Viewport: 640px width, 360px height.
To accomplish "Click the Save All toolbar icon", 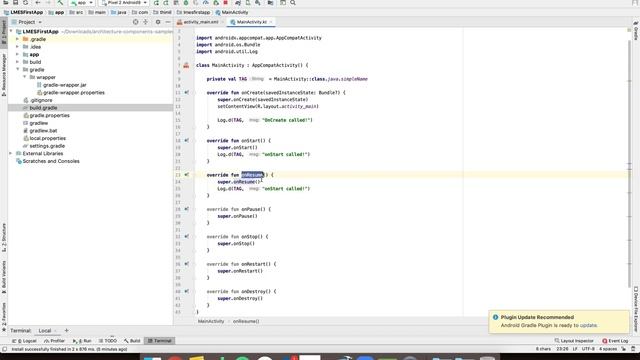I will pyautogui.click(x=16, y=3).
